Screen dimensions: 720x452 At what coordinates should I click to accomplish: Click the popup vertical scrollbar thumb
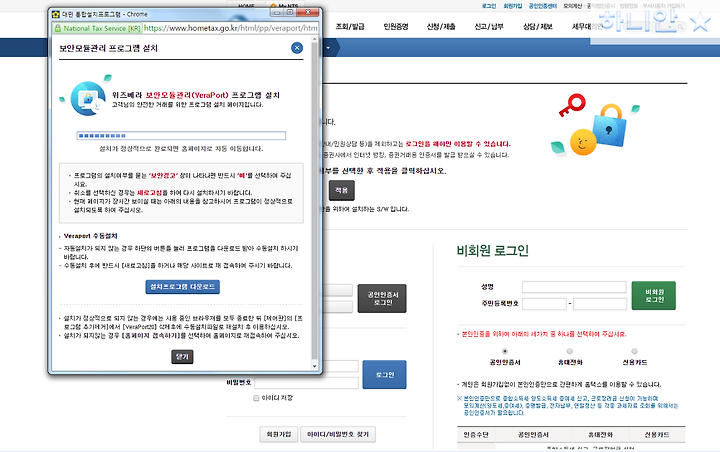pos(315,202)
